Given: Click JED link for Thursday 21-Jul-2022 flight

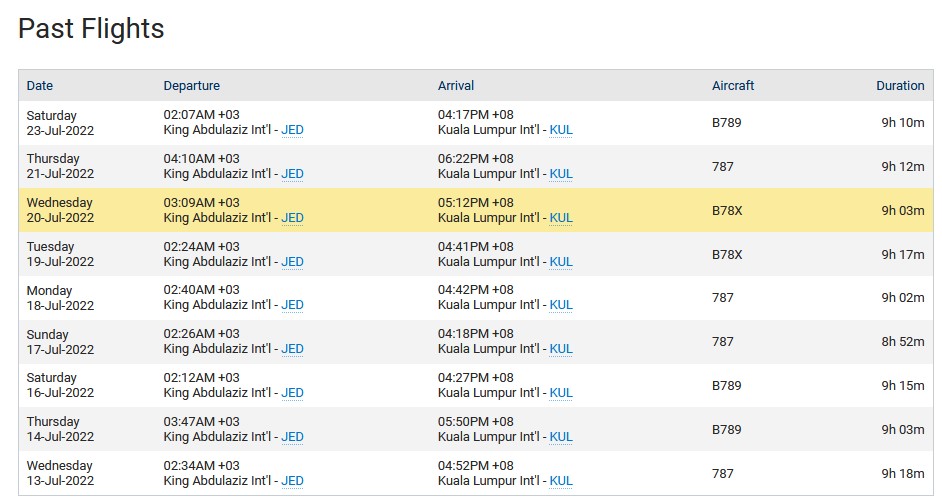Looking at the screenshot, I should (x=292, y=174).
